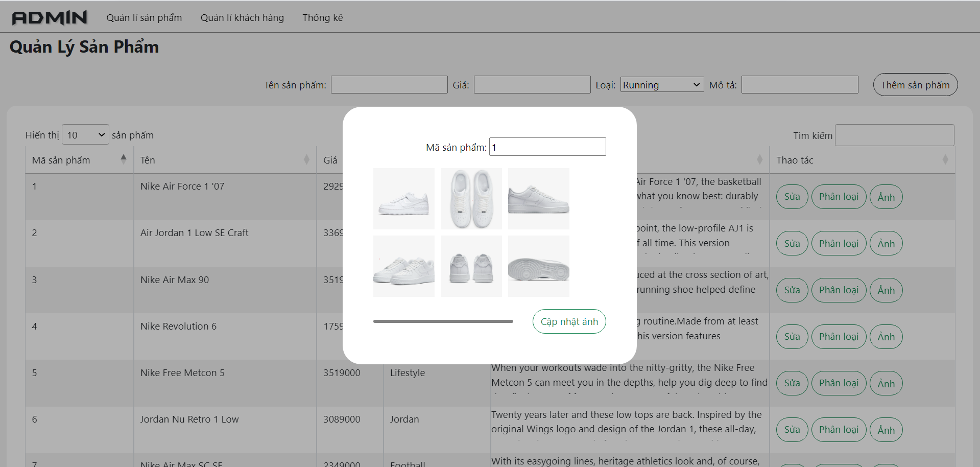Select first side-view shoe thumbnail
980x467 pixels.
coord(404,199)
